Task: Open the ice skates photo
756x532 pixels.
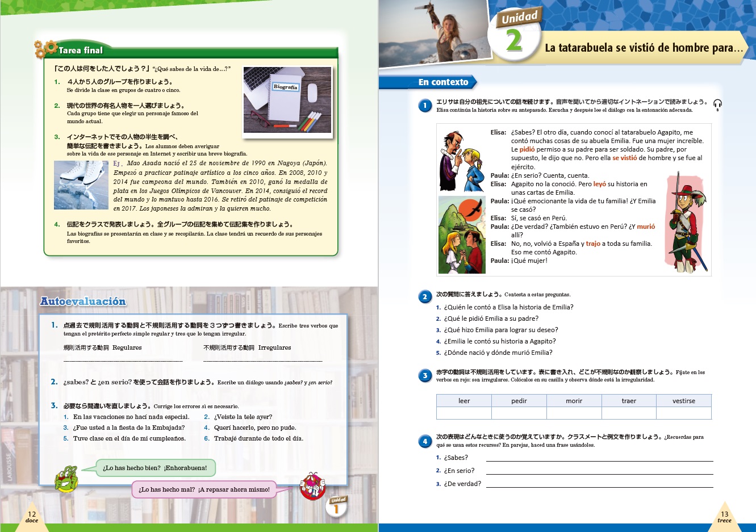Action: tap(81, 185)
